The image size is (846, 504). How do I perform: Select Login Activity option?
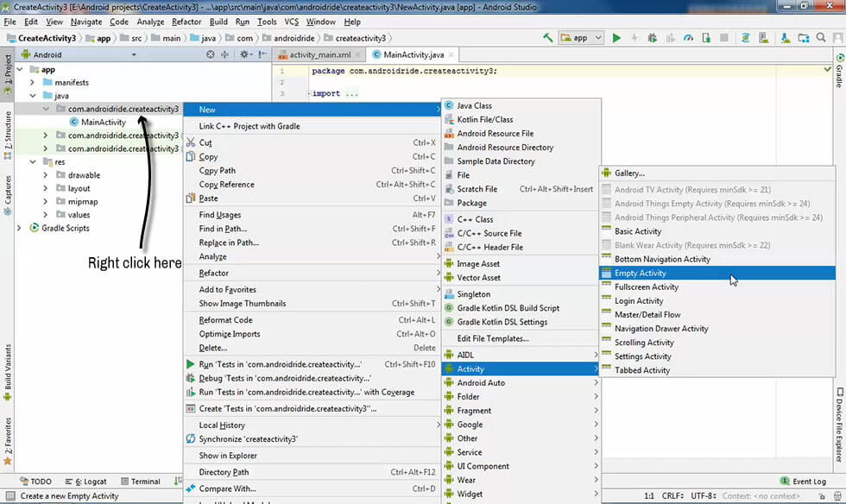pyautogui.click(x=717, y=301)
